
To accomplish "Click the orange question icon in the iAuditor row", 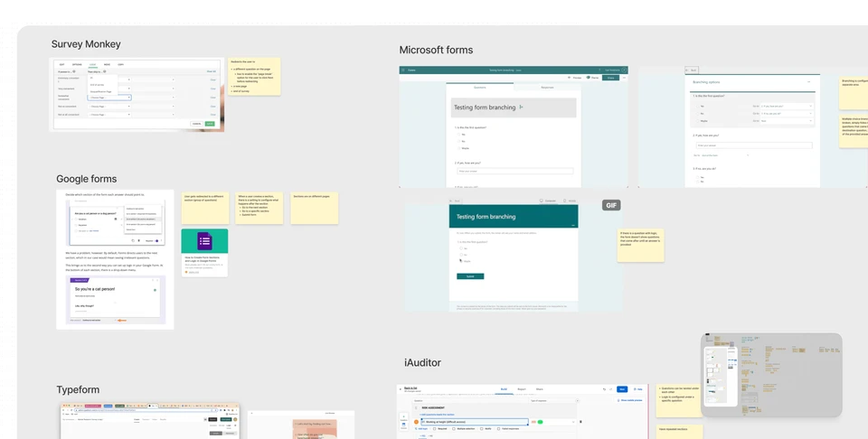I will pos(416,422).
